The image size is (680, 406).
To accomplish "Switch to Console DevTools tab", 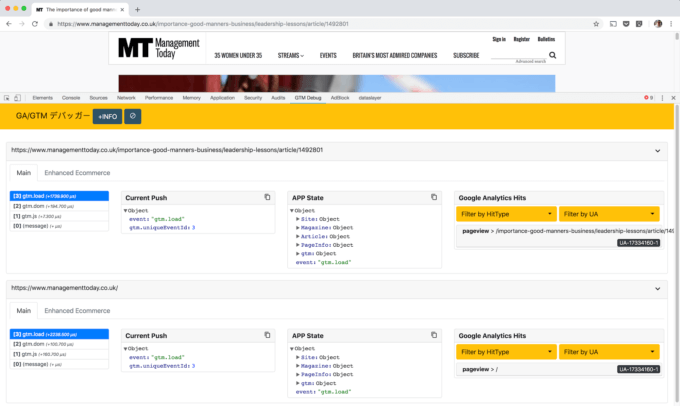I will (x=71, y=98).
